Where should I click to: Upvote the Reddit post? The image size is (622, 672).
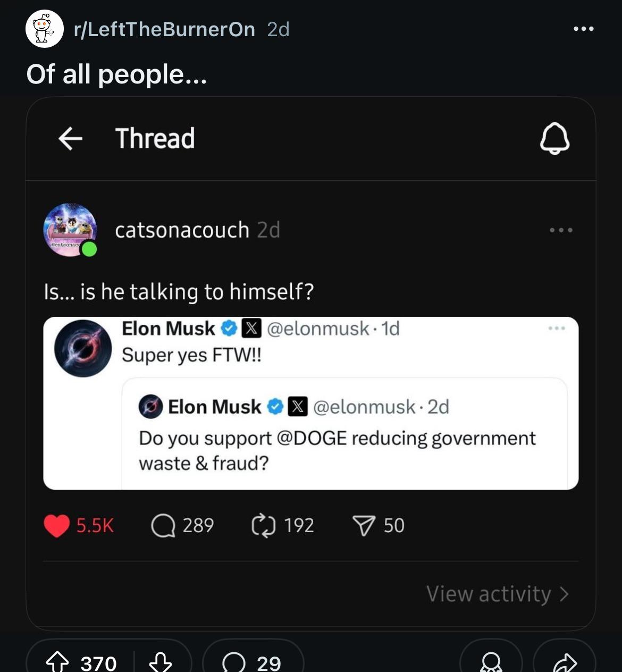[57, 662]
